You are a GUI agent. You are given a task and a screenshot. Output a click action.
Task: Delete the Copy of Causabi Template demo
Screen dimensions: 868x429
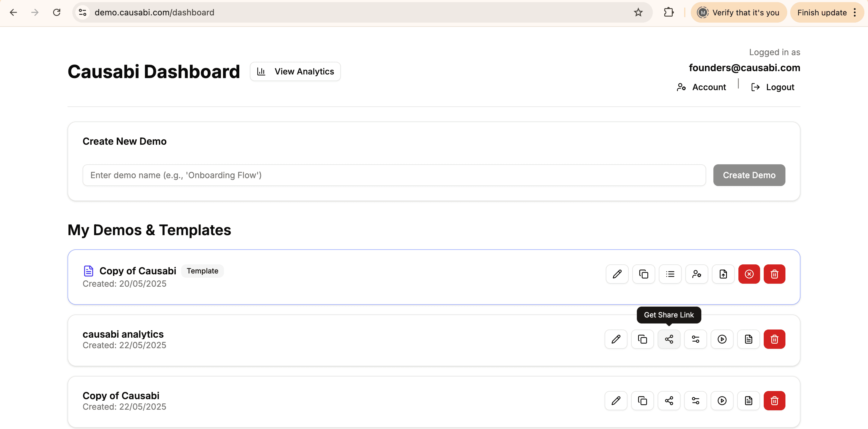(774, 274)
